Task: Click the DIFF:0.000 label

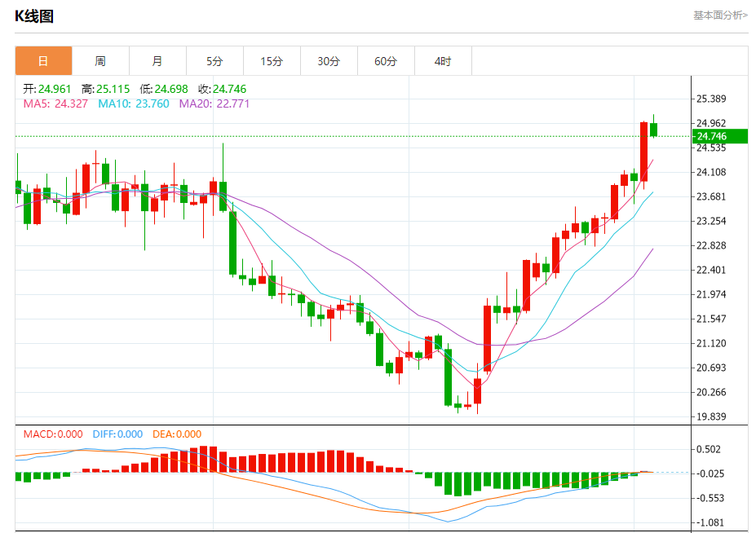Action: point(117,434)
